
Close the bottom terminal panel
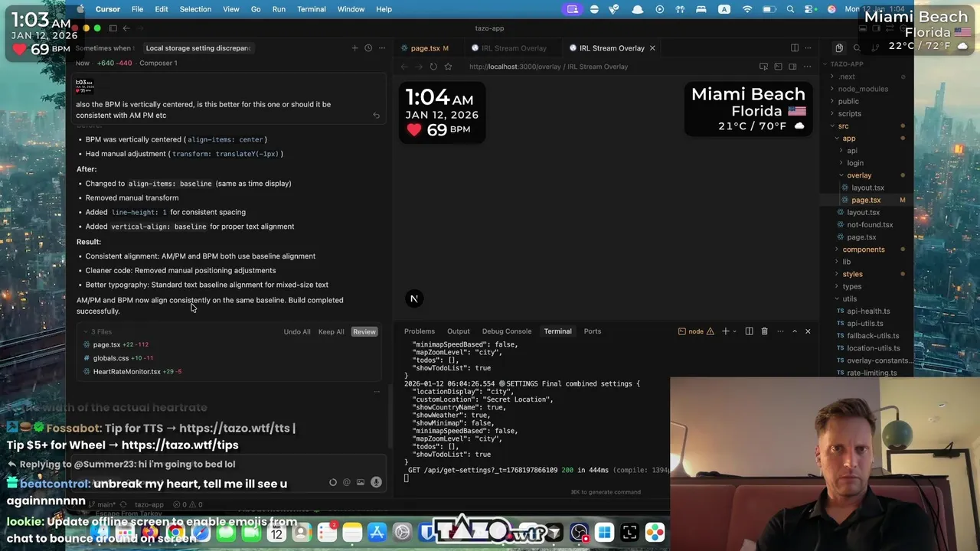coord(808,331)
